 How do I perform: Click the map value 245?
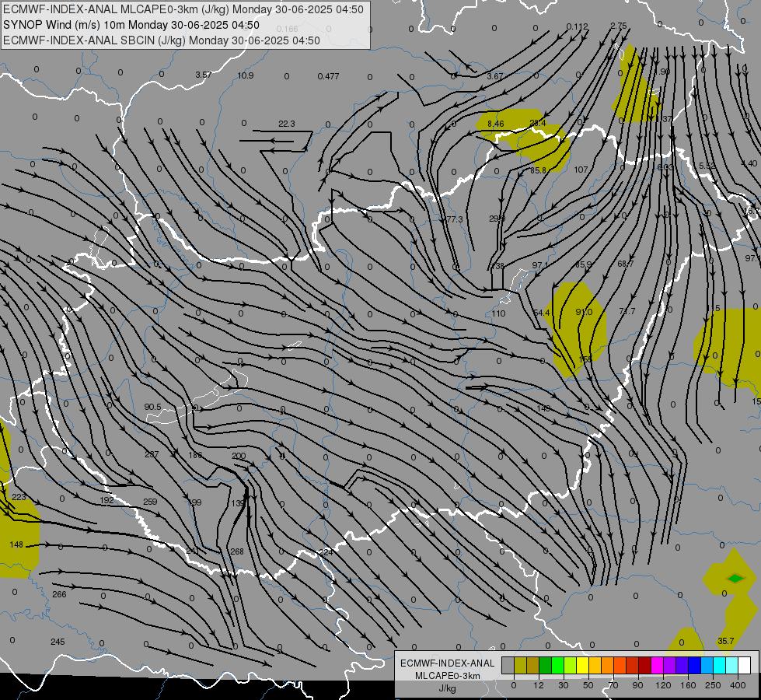tap(58, 642)
